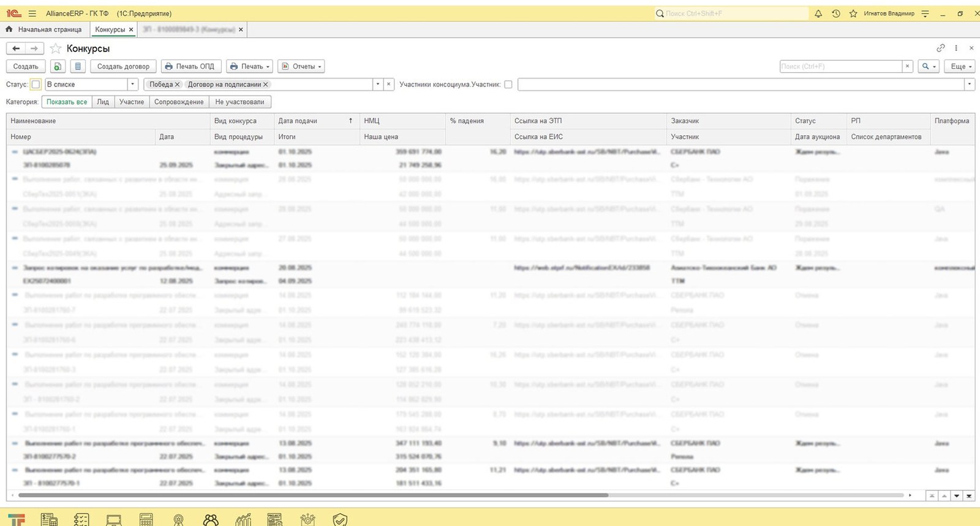The image size is (980, 526).
Task: Focus the list Поиск (Ctrl+F) field
Action: [841, 66]
